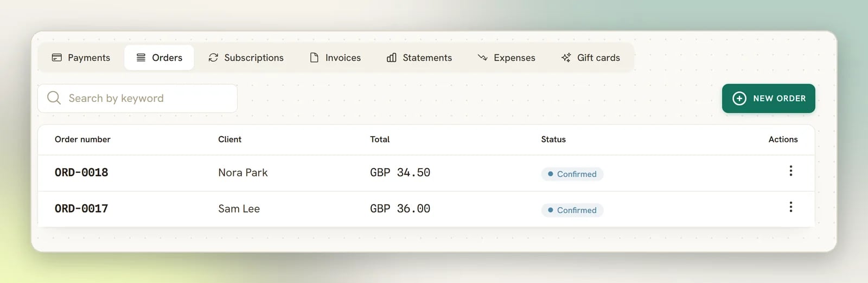Viewport: 868px width, 283px height.
Task: Go to the Invoices tab
Action: coord(335,57)
